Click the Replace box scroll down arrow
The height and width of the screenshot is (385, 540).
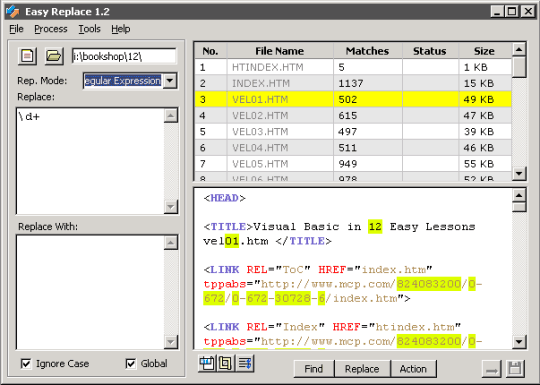(171, 207)
